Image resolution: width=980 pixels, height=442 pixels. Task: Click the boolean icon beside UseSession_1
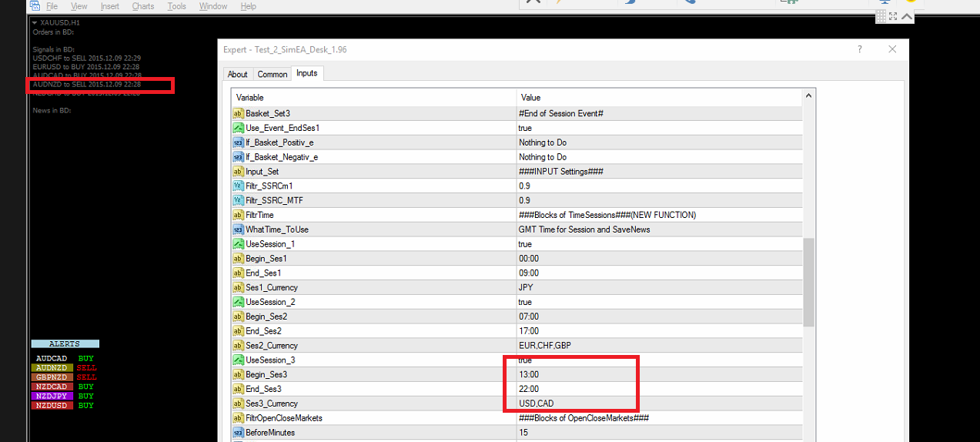(238, 244)
